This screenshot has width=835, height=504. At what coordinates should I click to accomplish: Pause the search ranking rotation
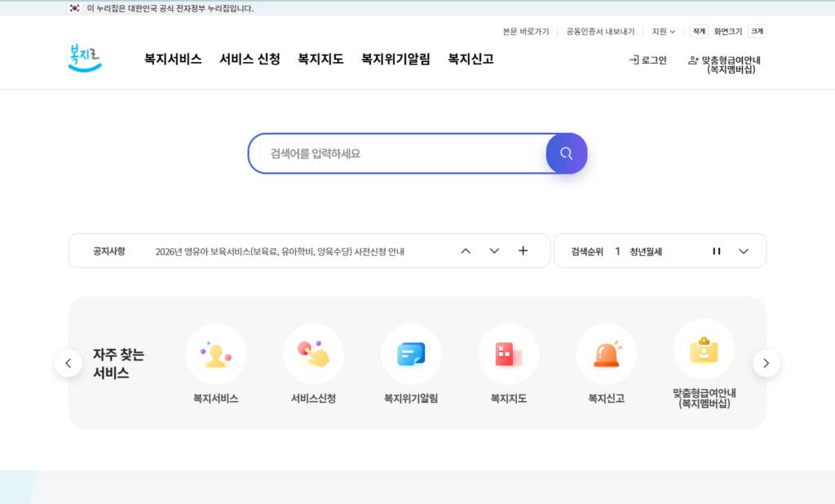[x=717, y=251]
